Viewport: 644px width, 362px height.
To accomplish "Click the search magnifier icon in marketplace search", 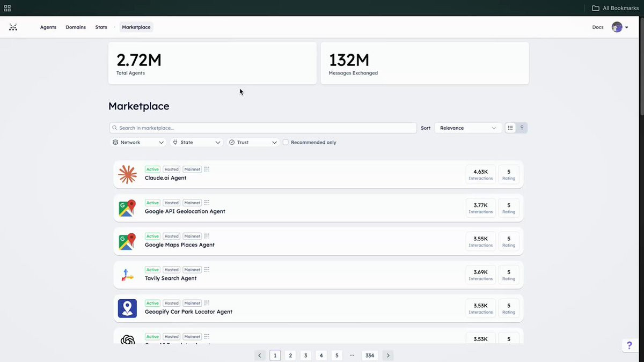I will click(115, 128).
